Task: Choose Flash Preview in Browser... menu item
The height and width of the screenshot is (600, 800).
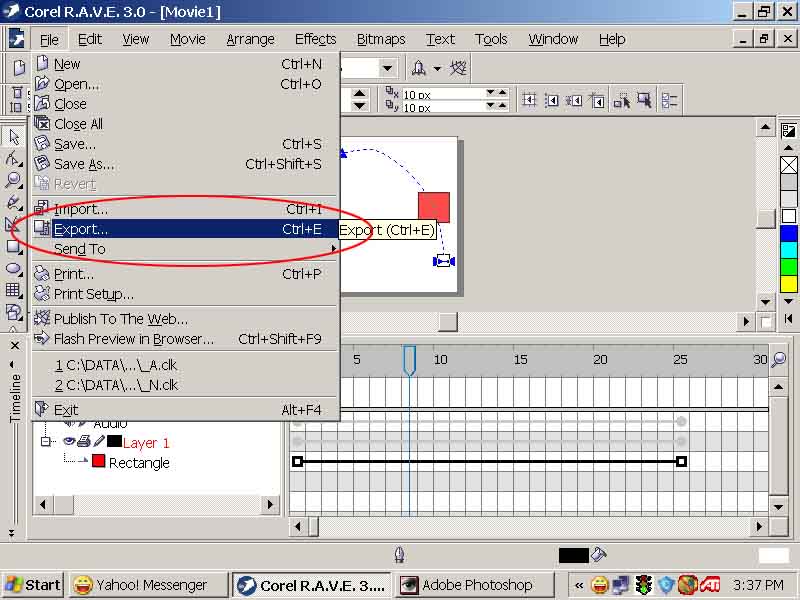Action: pos(185,339)
